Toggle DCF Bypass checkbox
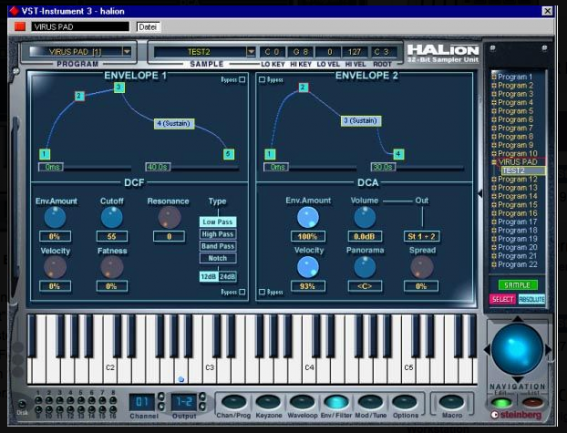This screenshot has width=567, height=433. coord(242,292)
